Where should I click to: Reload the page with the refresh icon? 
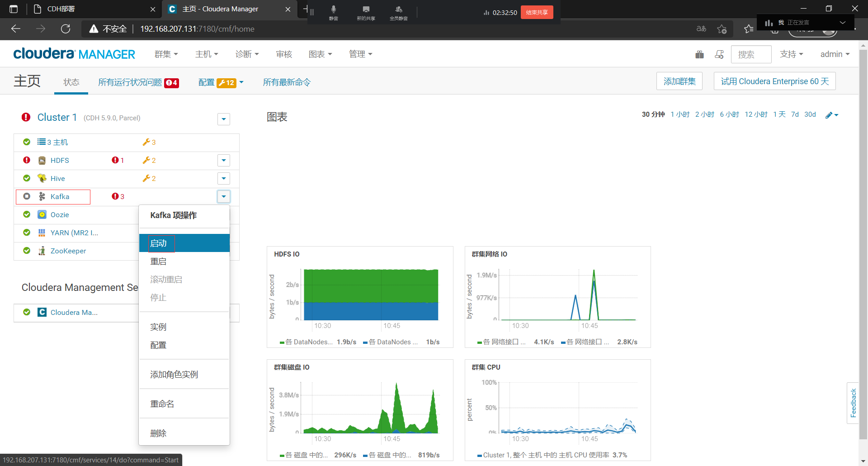(x=66, y=29)
